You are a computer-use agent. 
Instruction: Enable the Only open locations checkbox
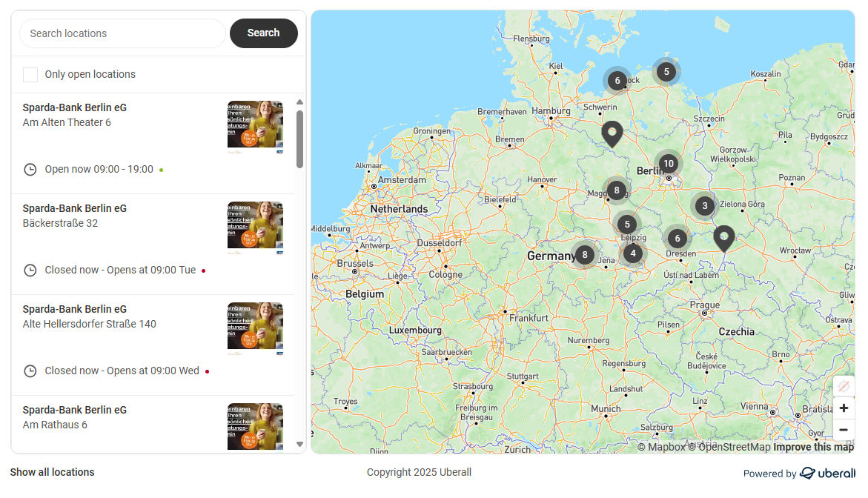(30, 75)
